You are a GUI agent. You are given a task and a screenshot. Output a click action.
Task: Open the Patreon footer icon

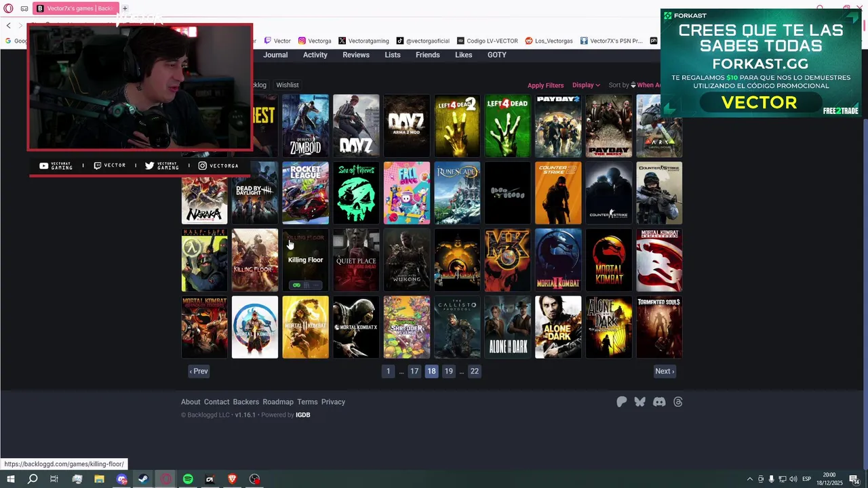pyautogui.click(x=621, y=402)
